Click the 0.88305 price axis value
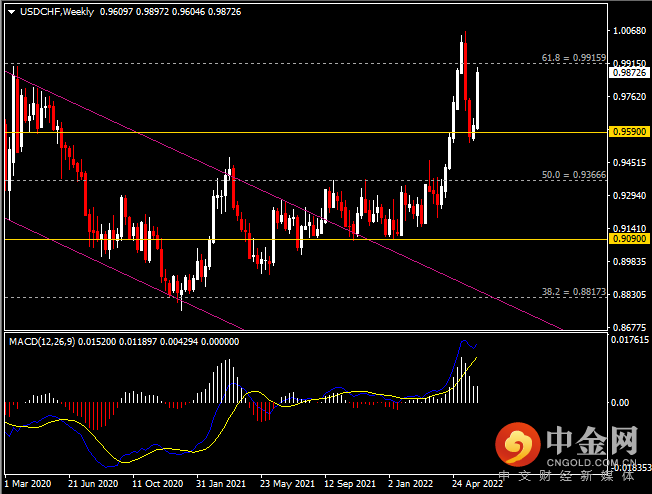Image resolution: width=652 pixels, height=494 pixels. [x=630, y=294]
